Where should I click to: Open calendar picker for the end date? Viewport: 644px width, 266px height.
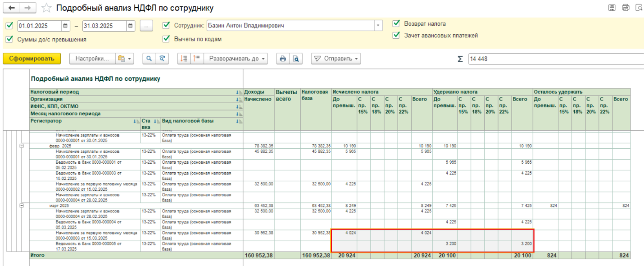coord(131,26)
